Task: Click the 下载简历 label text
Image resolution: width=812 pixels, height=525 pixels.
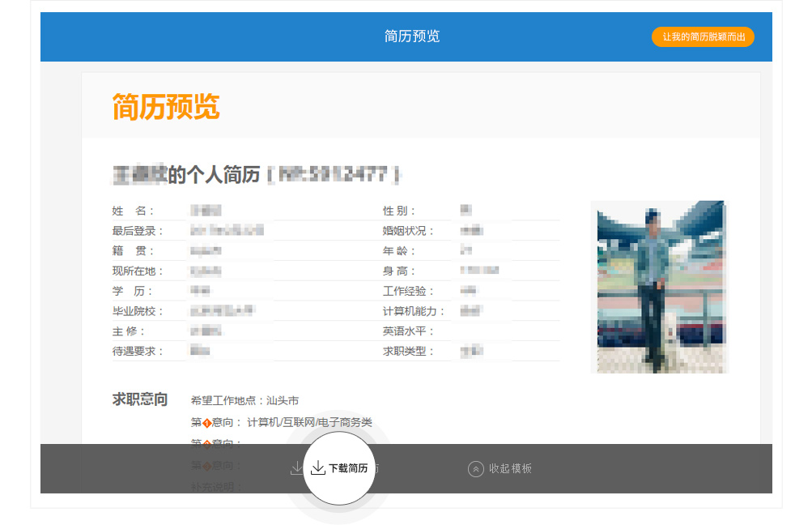Action: (x=348, y=469)
